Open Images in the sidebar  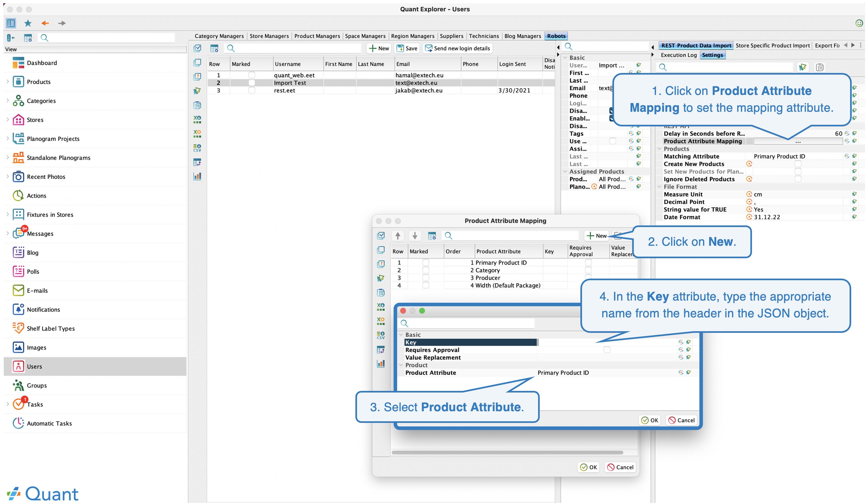click(36, 347)
